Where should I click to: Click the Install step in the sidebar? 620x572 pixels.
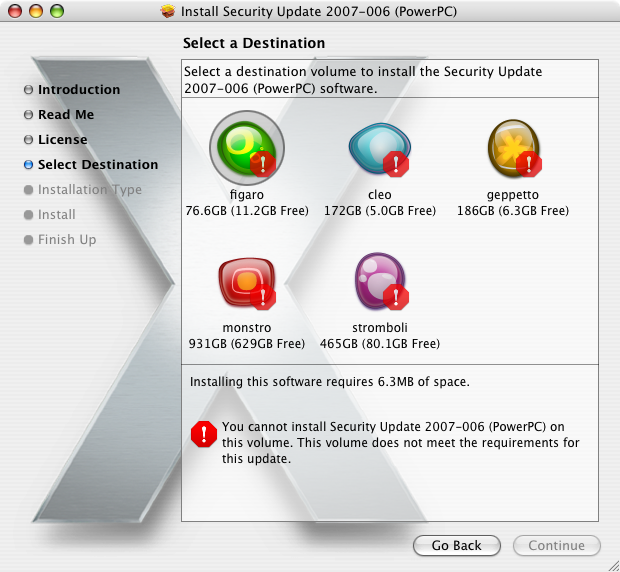coord(50,215)
